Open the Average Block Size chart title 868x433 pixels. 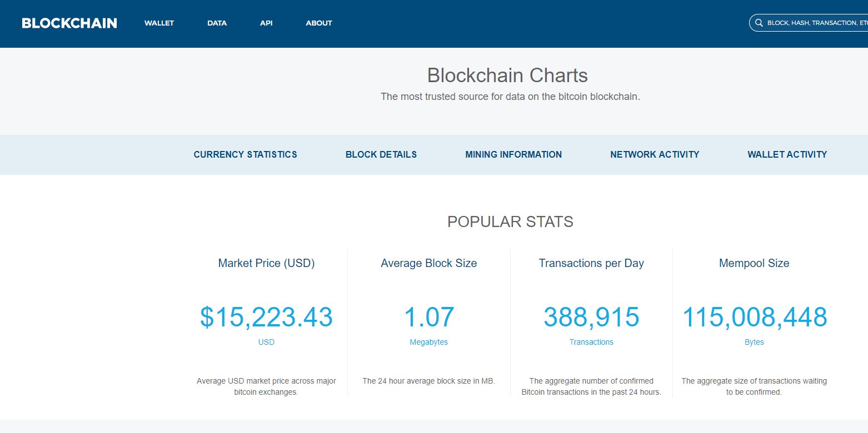tap(428, 263)
